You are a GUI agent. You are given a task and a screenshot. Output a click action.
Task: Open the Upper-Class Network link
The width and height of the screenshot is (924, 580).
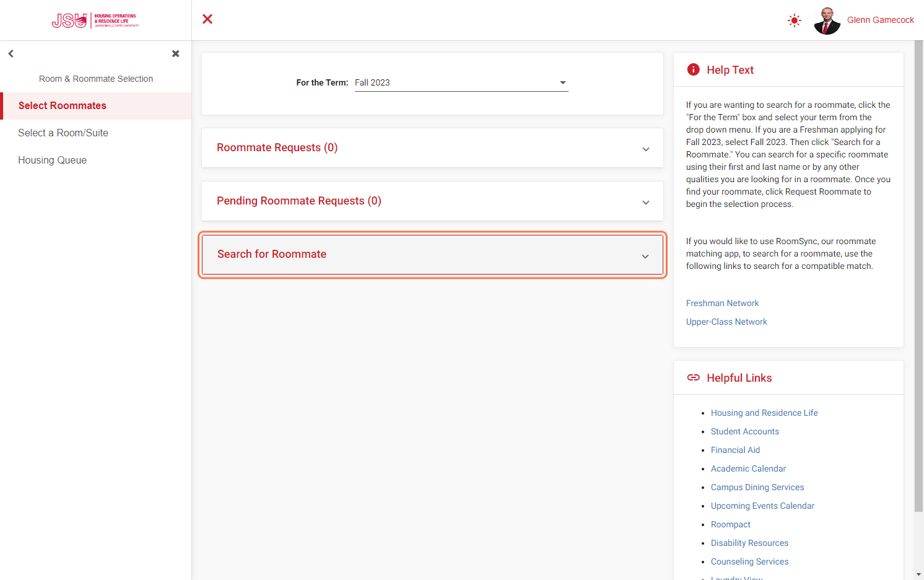click(726, 322)
